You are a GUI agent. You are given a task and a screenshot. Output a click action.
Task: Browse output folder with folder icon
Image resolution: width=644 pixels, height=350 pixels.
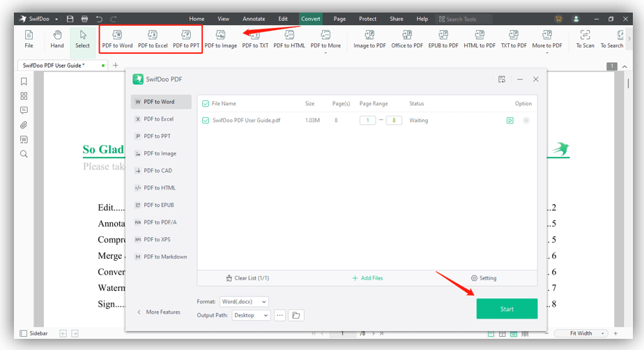[x=296, y=315]
